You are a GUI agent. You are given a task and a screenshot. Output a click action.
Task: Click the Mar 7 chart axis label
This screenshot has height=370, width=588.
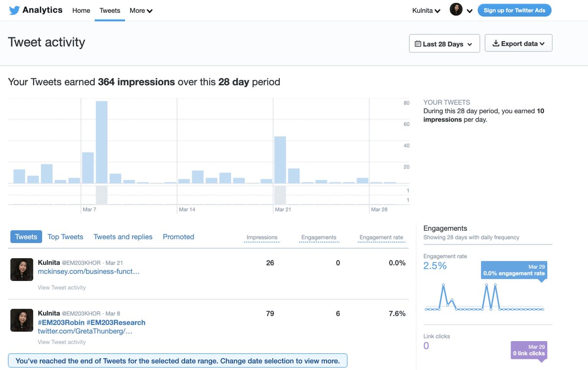pyautogui.click(x=89, y=209)
